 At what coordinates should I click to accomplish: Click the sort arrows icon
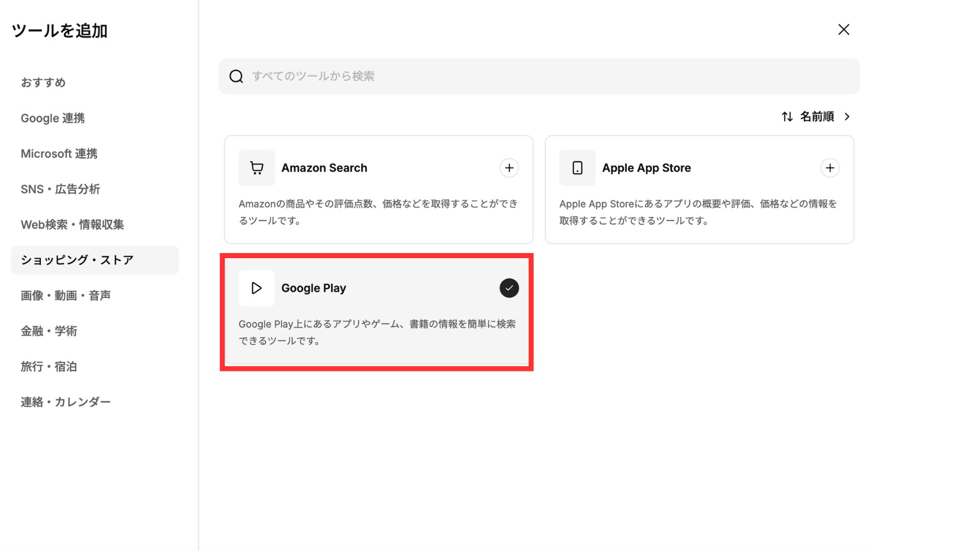(787, 117)
